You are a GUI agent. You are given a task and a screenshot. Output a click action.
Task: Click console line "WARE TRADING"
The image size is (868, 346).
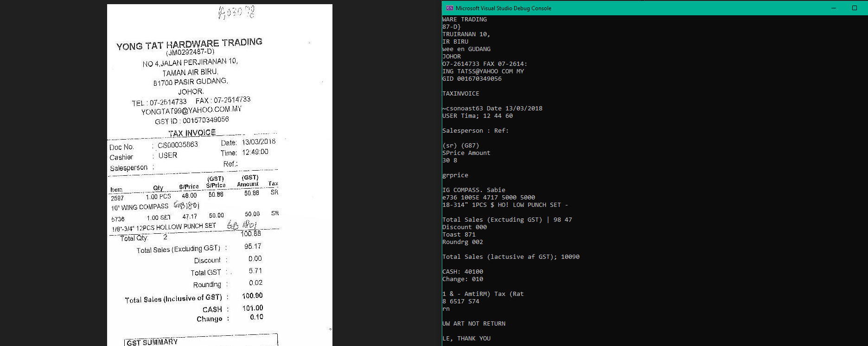click(x=465, y=19)
